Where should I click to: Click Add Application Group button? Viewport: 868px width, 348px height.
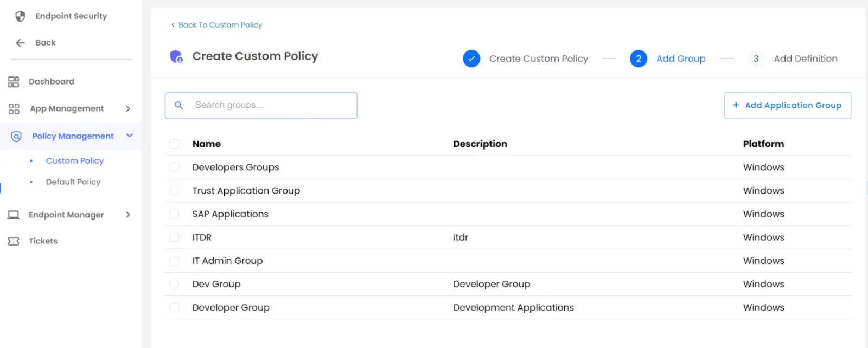coord(788,105)
